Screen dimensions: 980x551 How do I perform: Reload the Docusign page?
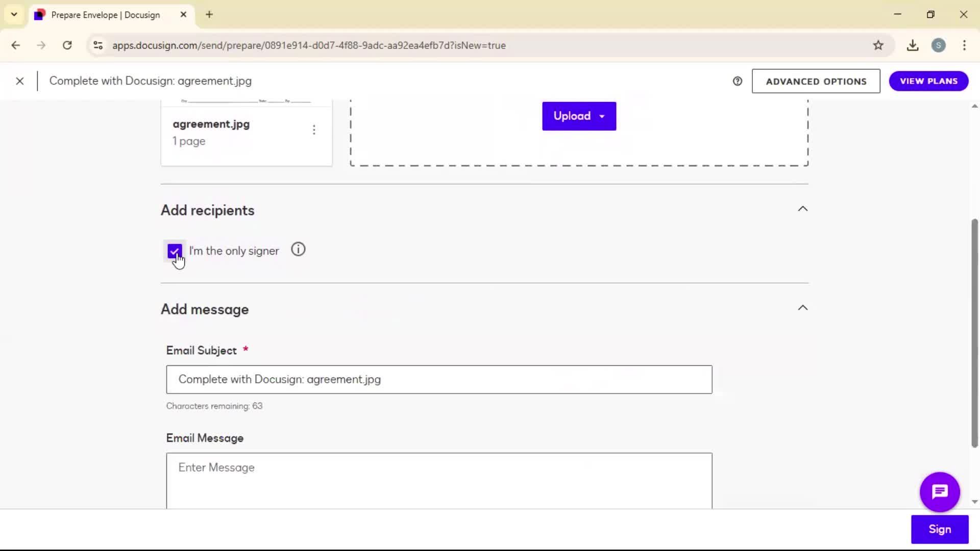tap(67, 45)
